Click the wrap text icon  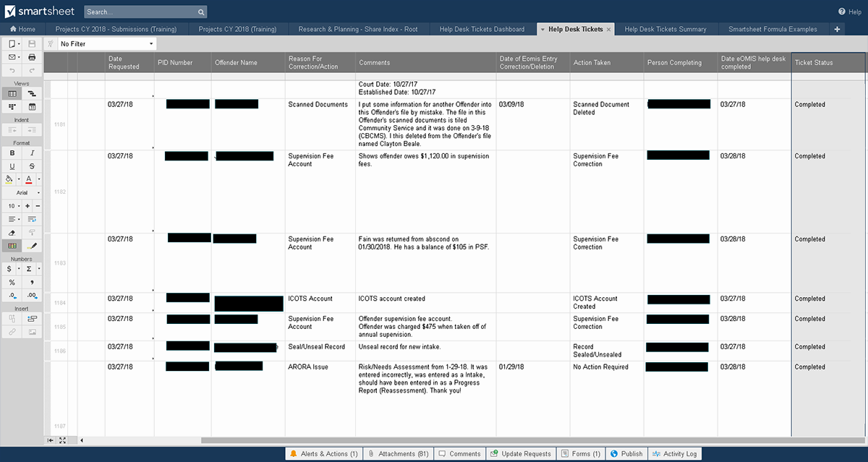pos(32,219)
